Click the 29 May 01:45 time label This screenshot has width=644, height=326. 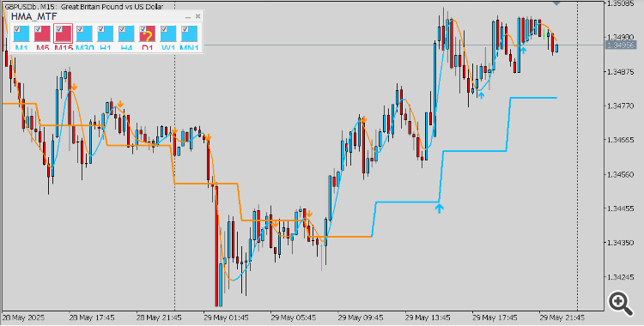tap(227, 317)
